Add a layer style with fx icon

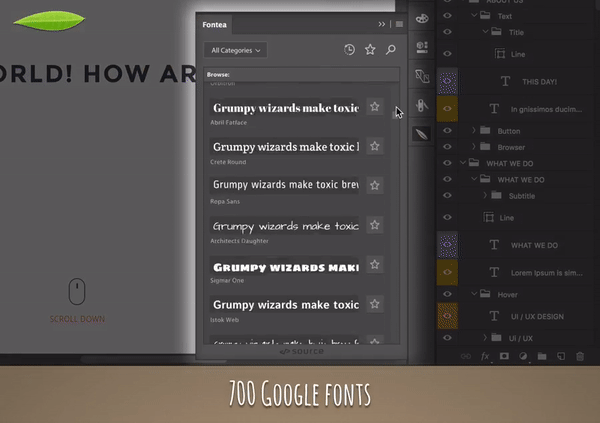(x=485, y=356)
